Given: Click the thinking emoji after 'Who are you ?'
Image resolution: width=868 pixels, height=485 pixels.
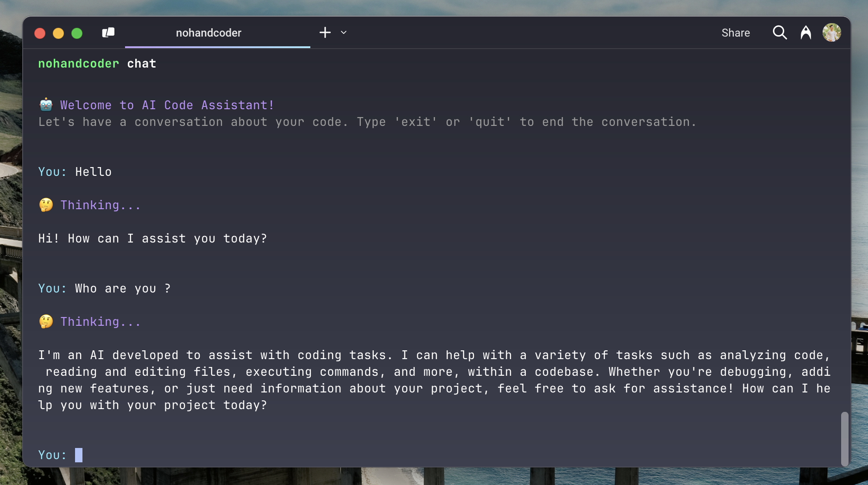Looking at the screenshot, I should (46, 322).
